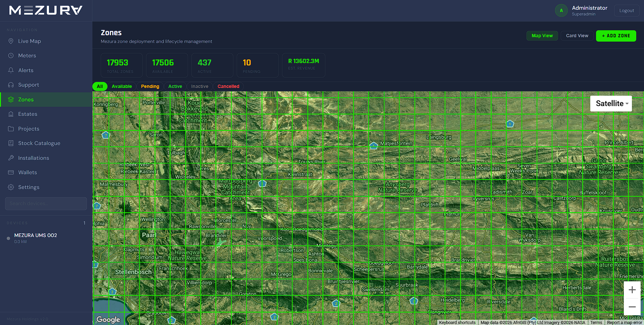Open Alerts via the bell icon

pos(11,70)
